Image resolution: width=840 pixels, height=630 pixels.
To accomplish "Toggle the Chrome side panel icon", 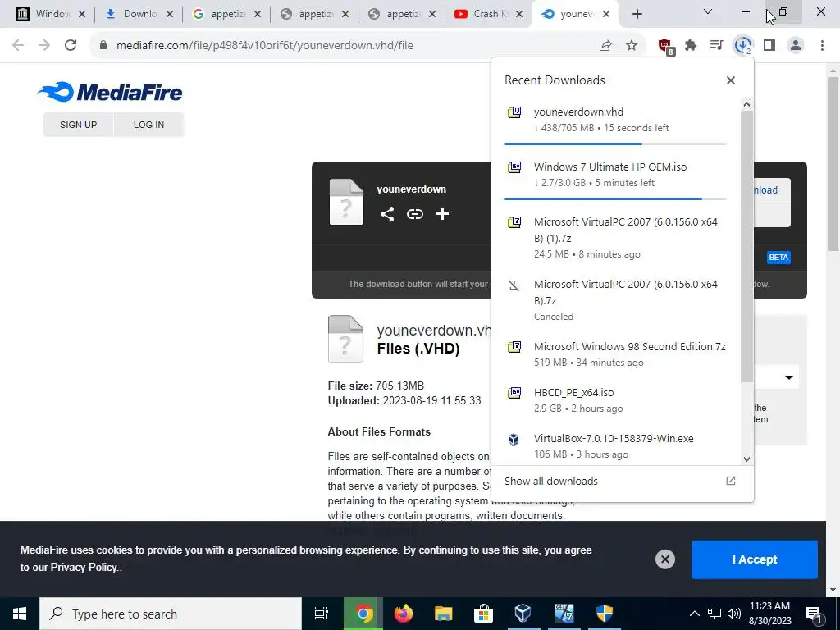I will (x=769, y=46).
